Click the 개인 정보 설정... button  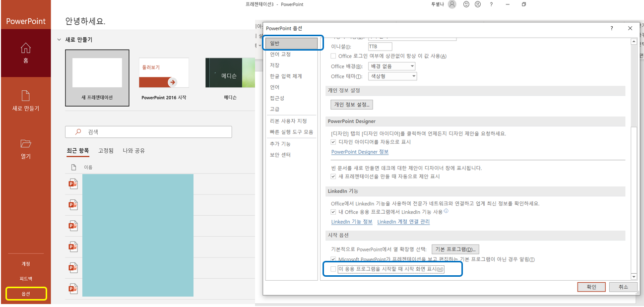coord(352,104)
